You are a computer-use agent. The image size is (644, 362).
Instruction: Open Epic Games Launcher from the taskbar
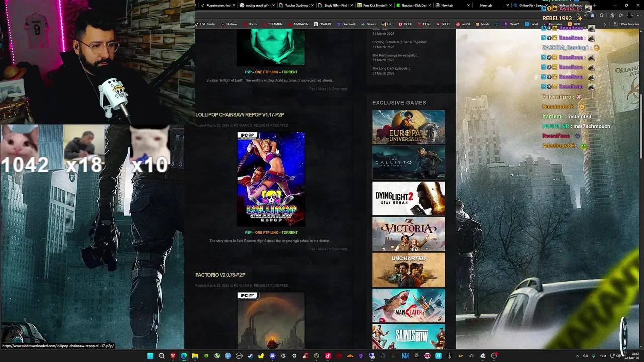pyautogui.click(x=416, y=356)
